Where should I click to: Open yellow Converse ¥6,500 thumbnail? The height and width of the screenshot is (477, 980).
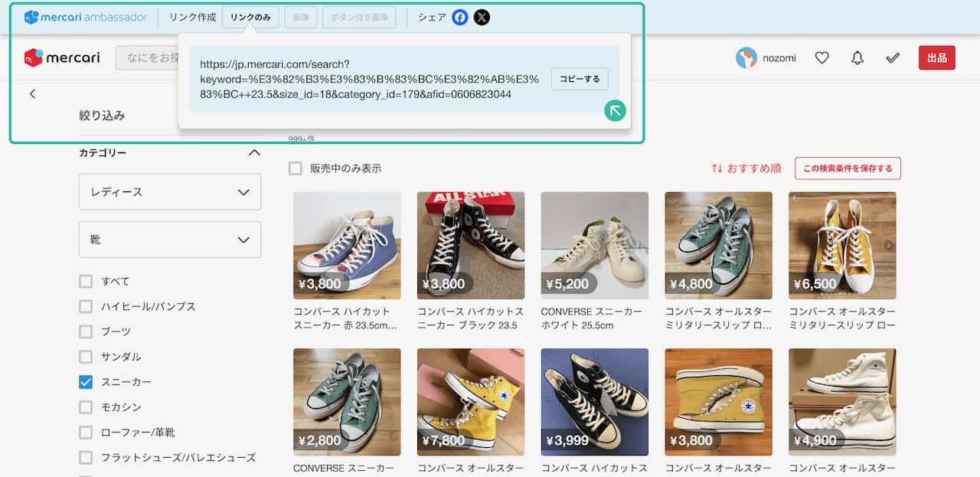pyautogui.click(x=842, y=245)
